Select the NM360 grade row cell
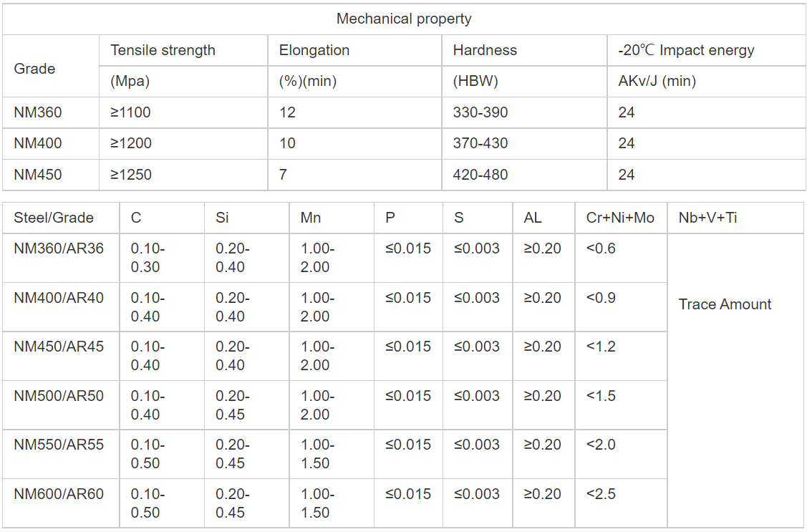 [x=38, y=112]
